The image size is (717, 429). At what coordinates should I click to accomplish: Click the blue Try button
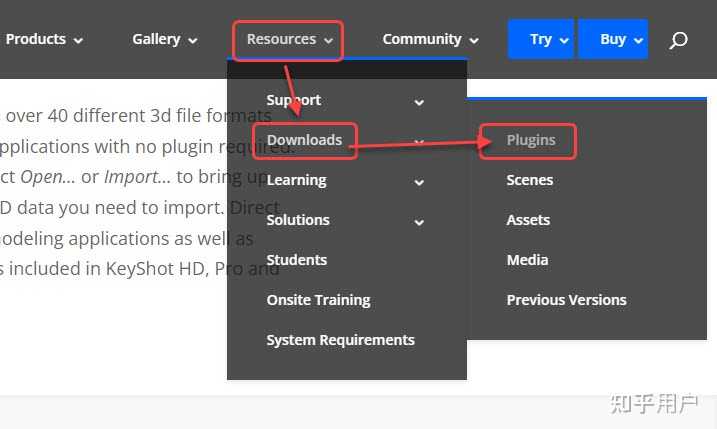tap(541, 39)
